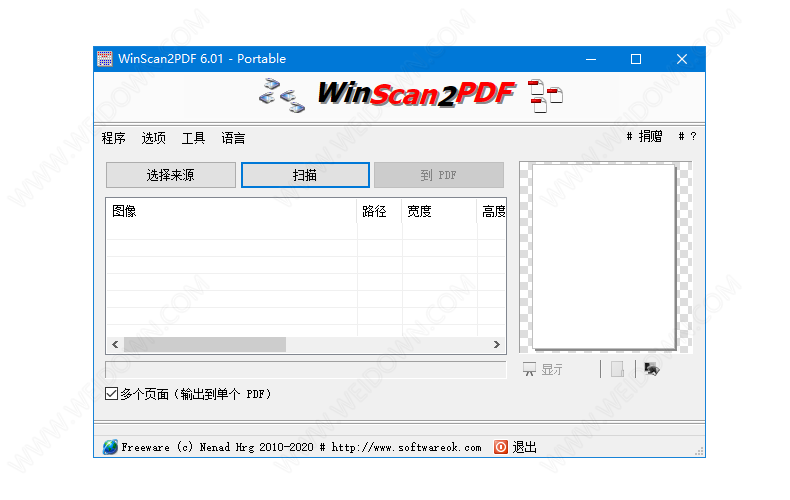The image size is (790, 500).
Task: Click the 路径 column header
Action: pos(379,211)
